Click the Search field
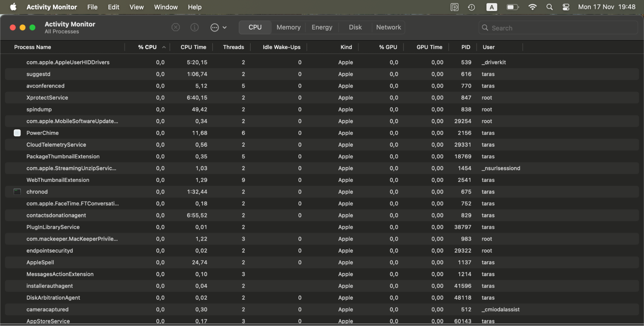 558,28
